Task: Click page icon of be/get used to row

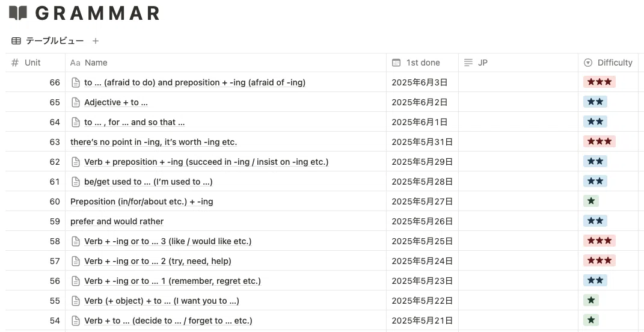Action: 76,182
